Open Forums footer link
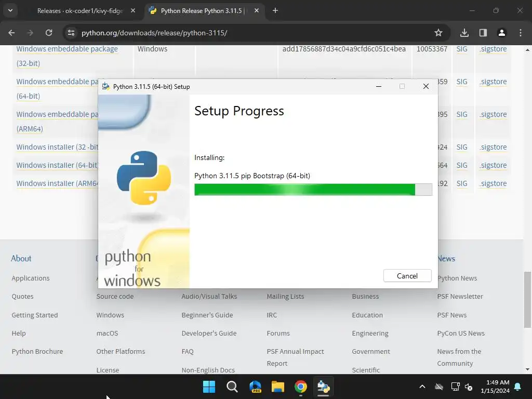 pyautogui.click(x=278, y=334)
